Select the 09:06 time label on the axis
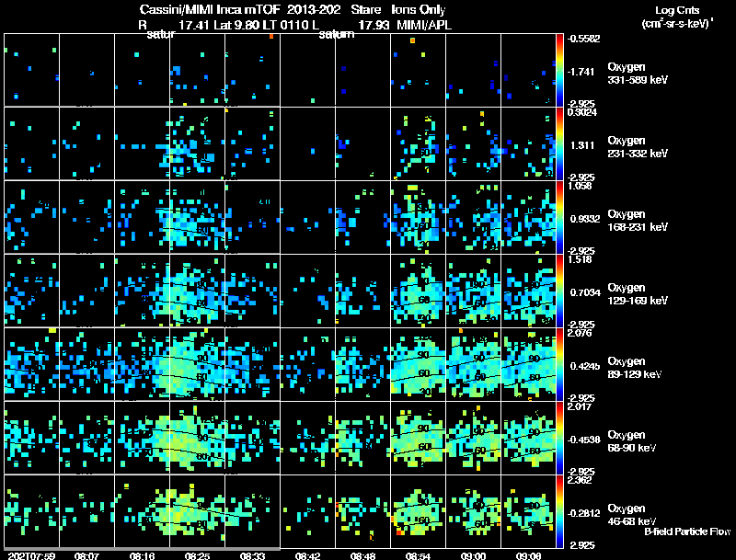Image resolution: width=736 pixels, height=560 pixels. [528, 556]
